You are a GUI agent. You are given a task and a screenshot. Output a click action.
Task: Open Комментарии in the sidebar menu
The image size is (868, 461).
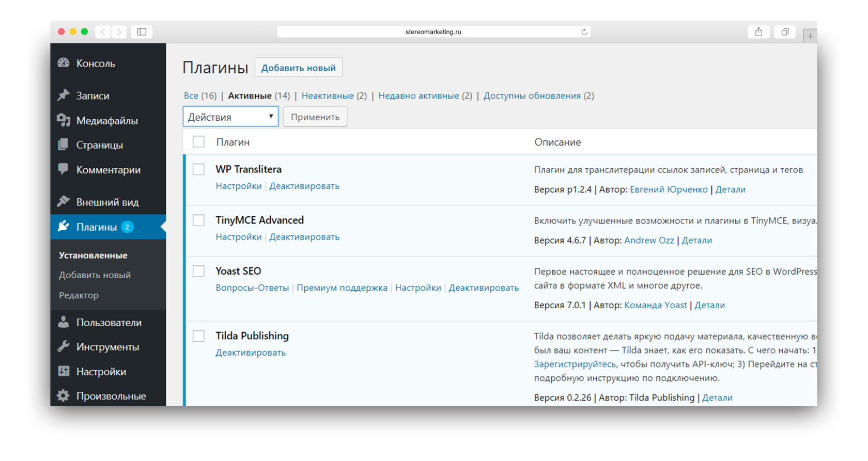[x=109, y=170]
